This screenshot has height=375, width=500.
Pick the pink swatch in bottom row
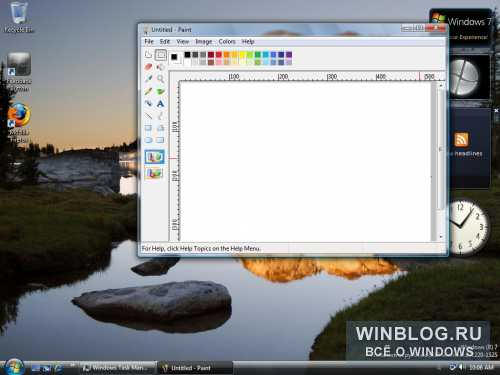point(219,62)
